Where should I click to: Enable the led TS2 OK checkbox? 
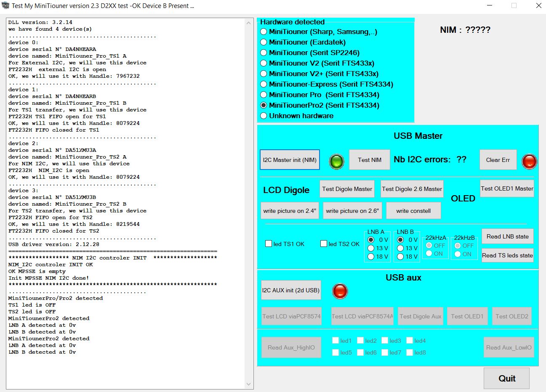(324, 244)
